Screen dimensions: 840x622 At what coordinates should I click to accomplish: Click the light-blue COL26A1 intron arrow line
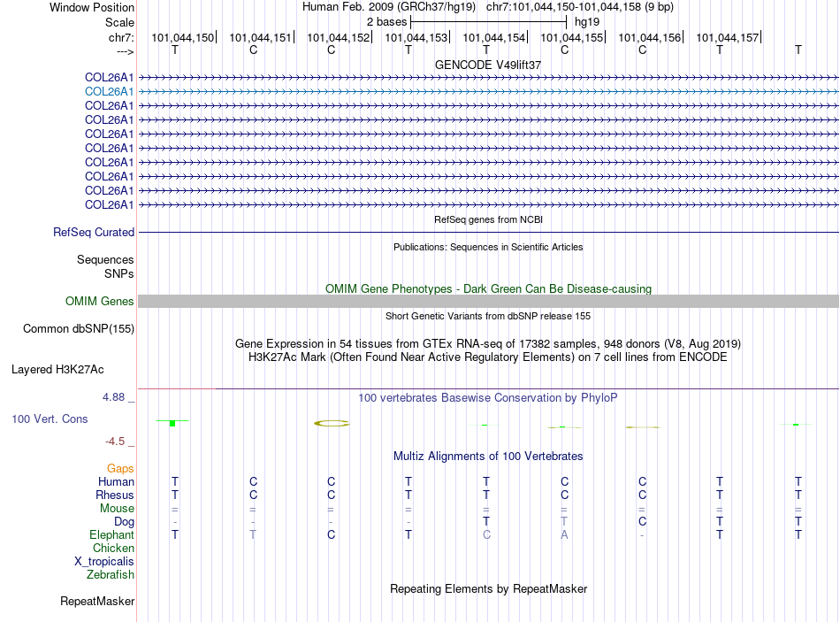point(488,92)
